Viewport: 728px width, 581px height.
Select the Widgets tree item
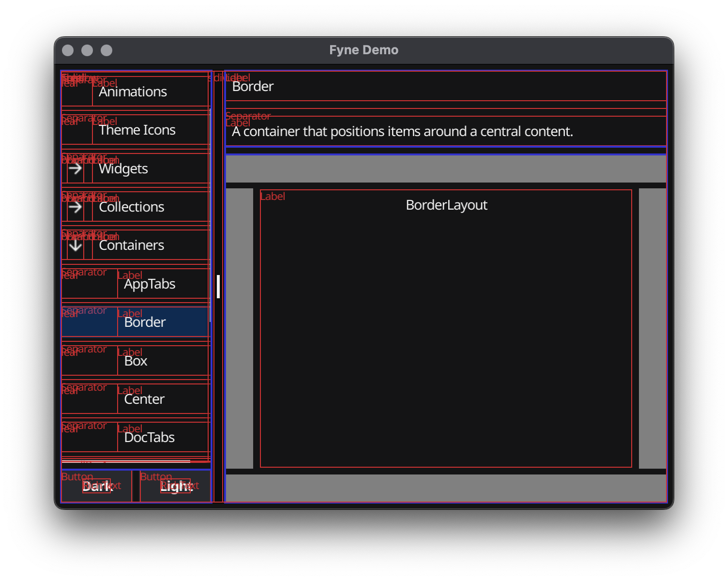coord(136,168)
